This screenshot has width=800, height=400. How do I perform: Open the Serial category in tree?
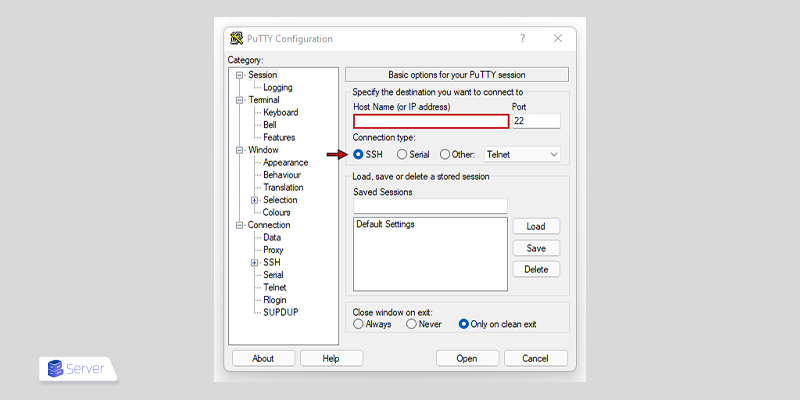pos(273,275)
